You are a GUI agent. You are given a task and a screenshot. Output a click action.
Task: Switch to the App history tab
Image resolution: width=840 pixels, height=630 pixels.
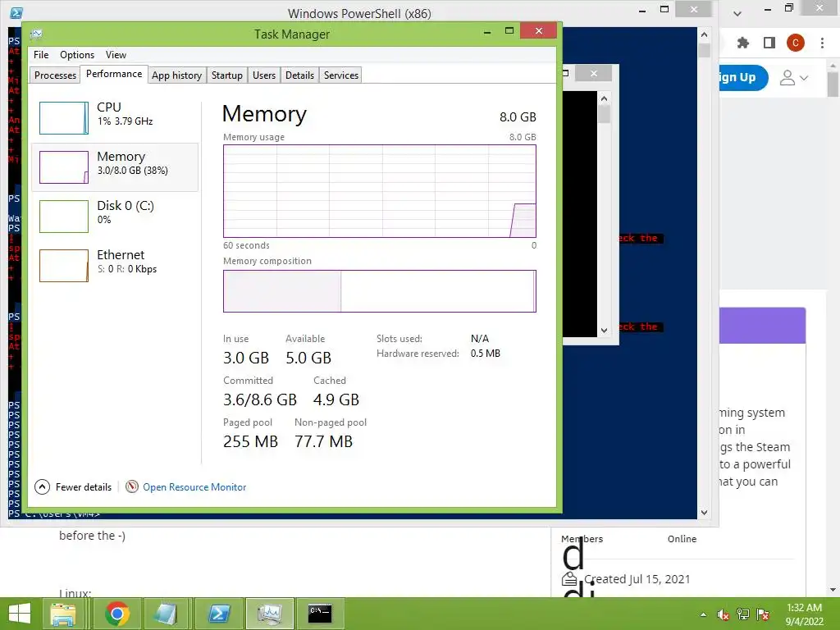pos(177,75)
